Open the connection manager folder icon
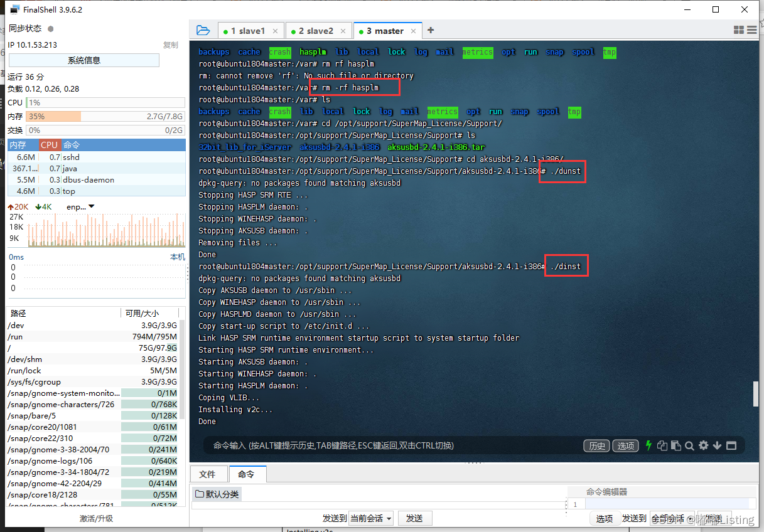This screenshot has height=532, width=764. (203, 30)
